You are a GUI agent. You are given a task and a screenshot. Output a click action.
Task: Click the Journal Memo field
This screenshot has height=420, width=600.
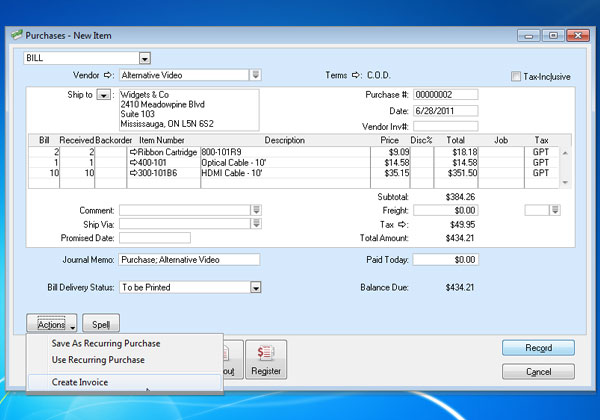pyautogui.click(x=189, y=260)
